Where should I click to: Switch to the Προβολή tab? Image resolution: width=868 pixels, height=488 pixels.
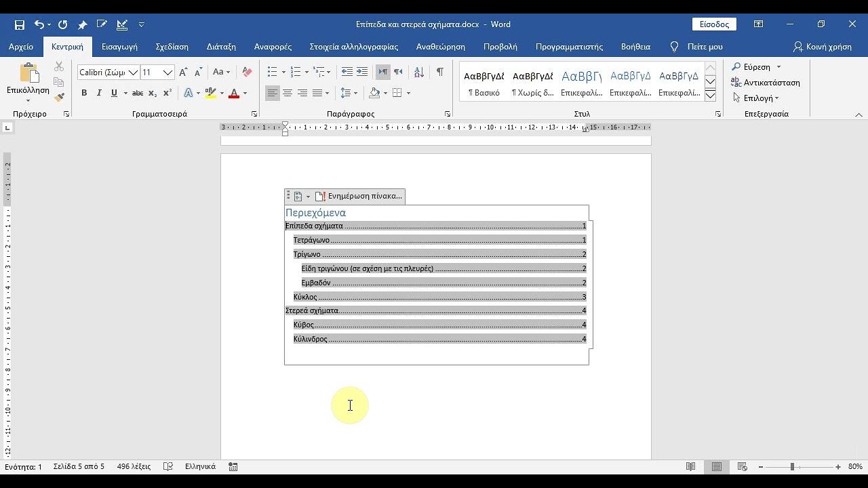point(500,47)
